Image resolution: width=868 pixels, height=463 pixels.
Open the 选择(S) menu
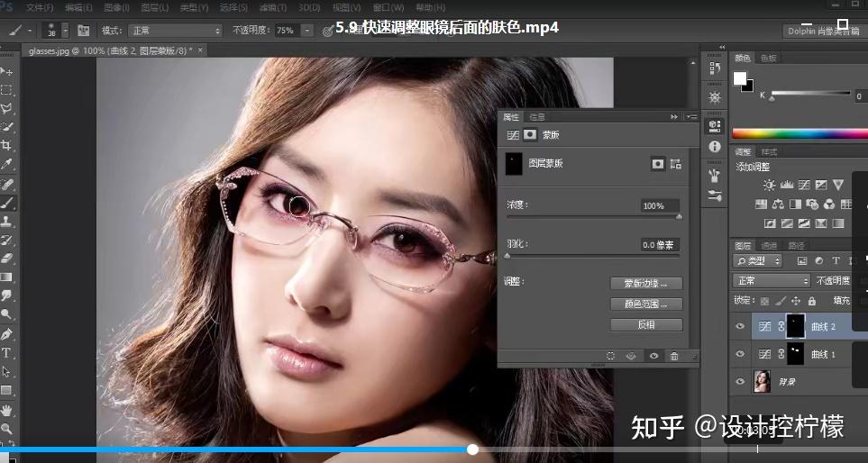pyautogui.click(x=233, y=8)
